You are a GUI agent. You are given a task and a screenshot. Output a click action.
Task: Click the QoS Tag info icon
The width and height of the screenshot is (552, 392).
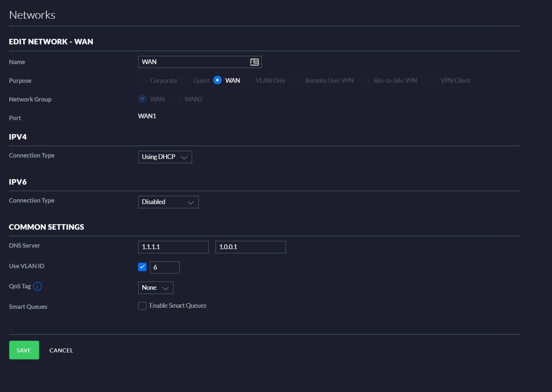[37, 286]
